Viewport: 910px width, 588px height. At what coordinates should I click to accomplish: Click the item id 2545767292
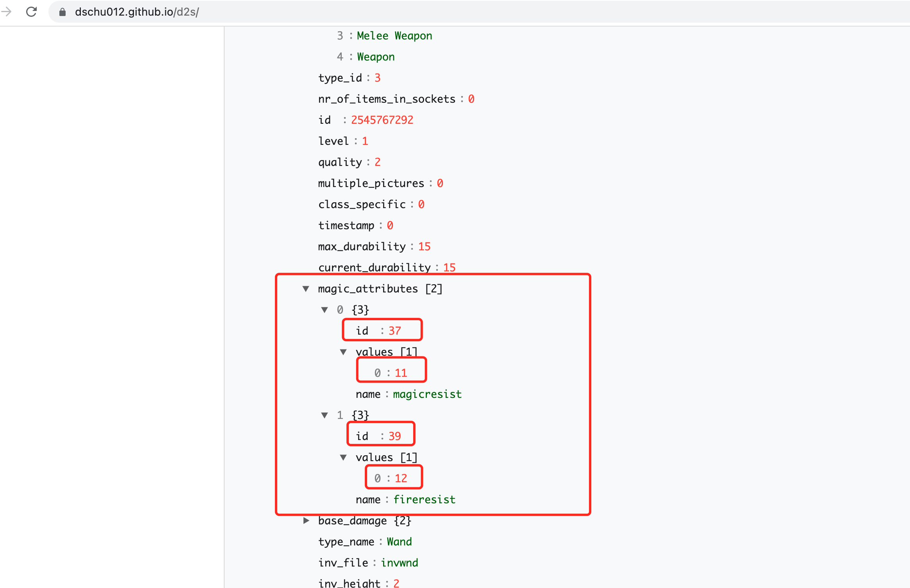382,120
